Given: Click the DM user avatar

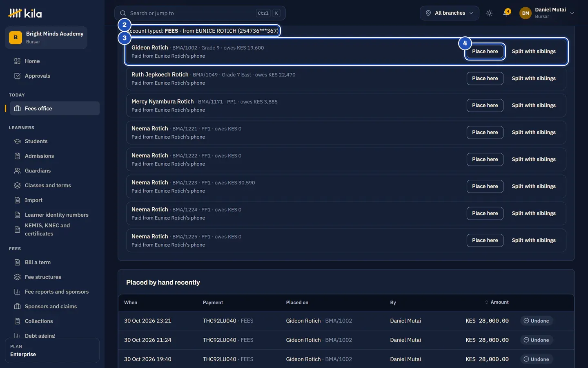Looking at the screenshot, I should click(x=526, y=13).
